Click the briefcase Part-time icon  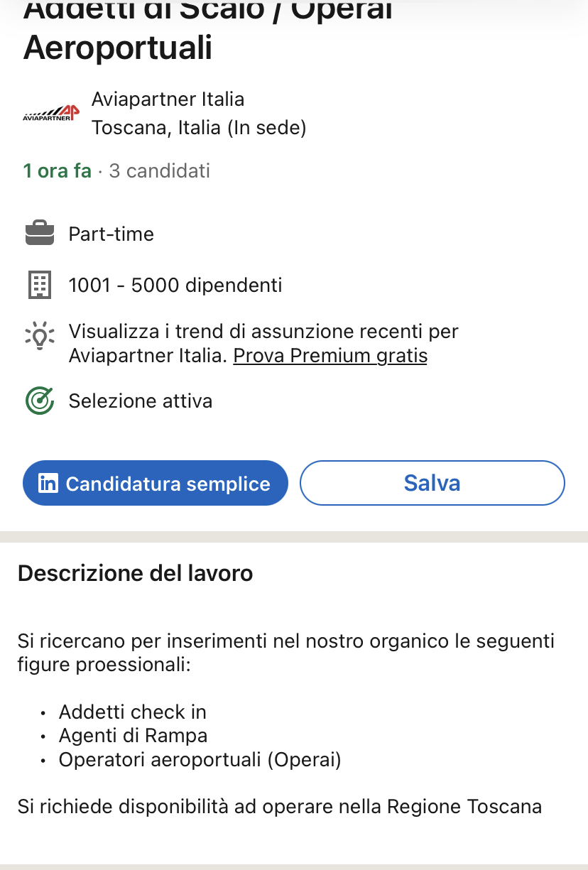tap(40, 234)
